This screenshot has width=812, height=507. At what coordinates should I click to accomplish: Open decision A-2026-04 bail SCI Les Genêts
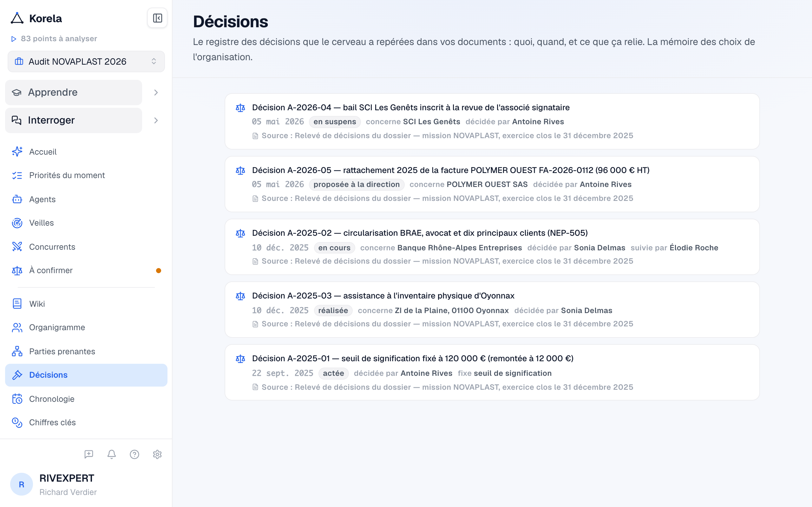click(x=411, y=108)
